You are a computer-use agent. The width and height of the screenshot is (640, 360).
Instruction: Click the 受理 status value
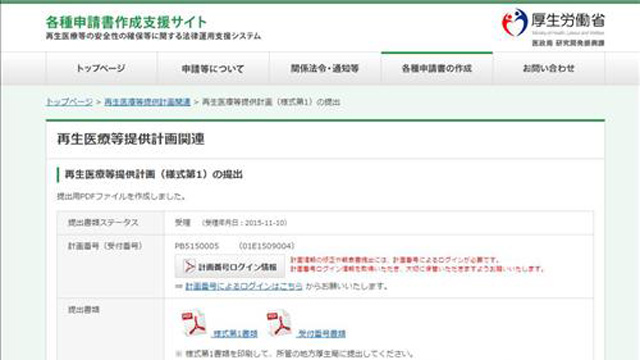pyautogui.click(x=182, y=223)
